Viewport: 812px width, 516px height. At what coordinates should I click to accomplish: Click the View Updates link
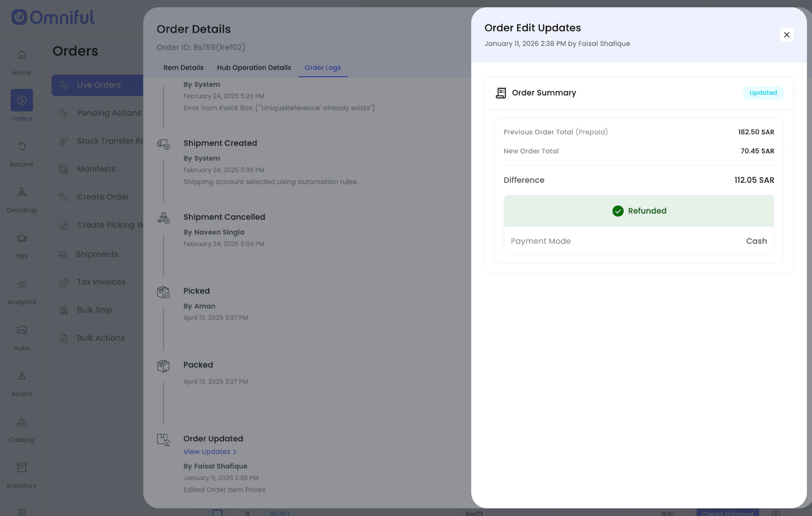click(207, 451)
